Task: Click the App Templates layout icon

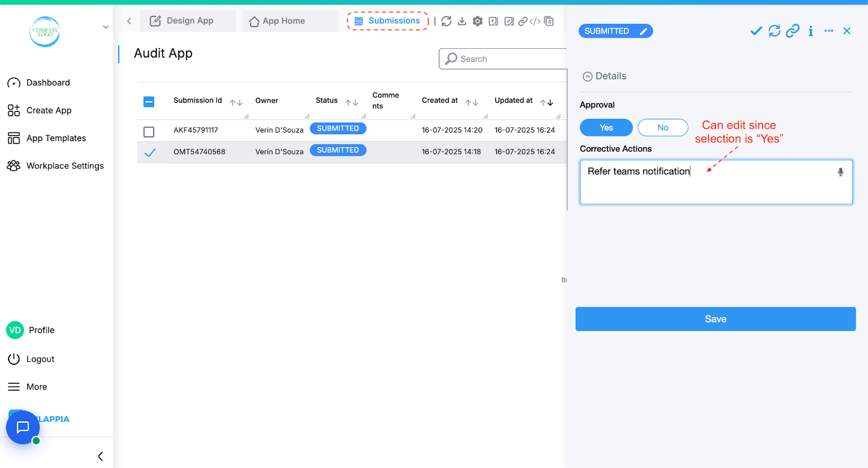Action: coord(14,138)
